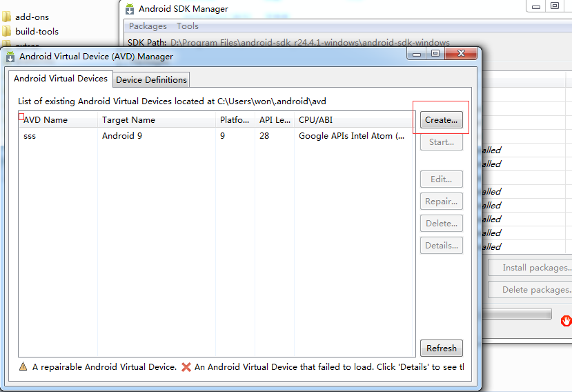
Task: Click the '28' API level cell
Action: coord(264,136)
